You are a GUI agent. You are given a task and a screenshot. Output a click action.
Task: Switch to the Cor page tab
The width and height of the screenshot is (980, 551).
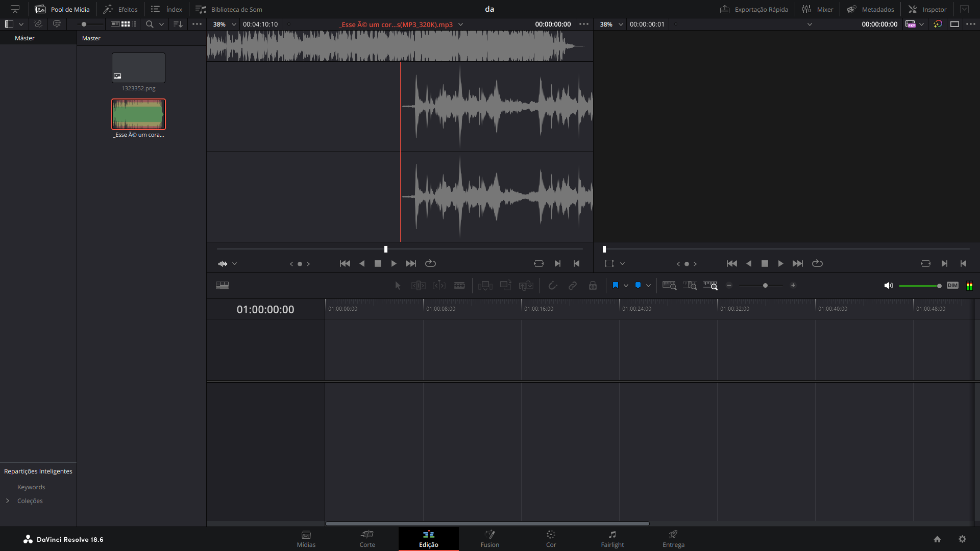point(551,539)
